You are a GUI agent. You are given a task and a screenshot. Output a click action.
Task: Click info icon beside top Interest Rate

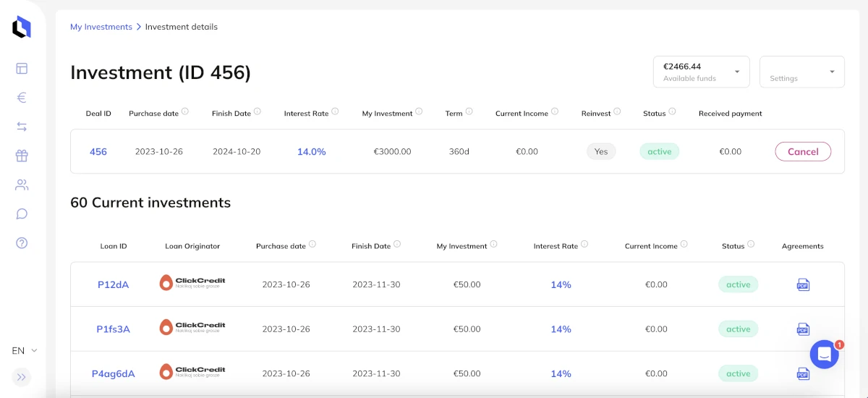pyautogui.click(x=336, y=112)
